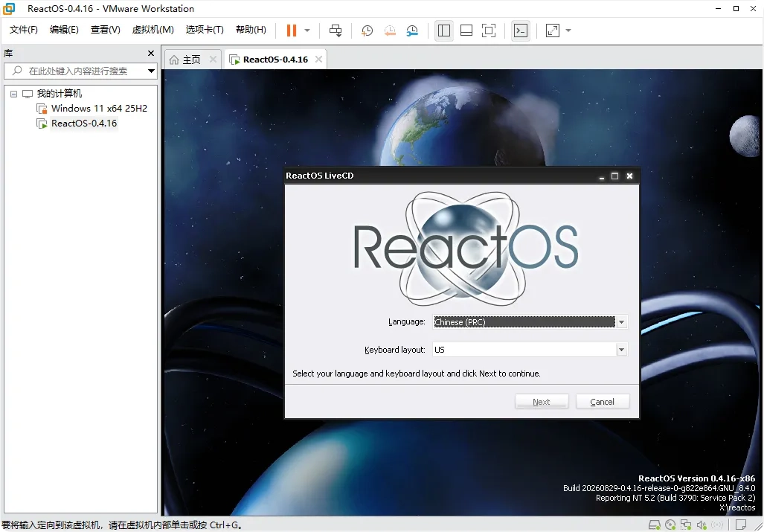Select ReactOS-0.4.16 in the library tree
This screenshot has width=764, height=532.
[84, 124]
